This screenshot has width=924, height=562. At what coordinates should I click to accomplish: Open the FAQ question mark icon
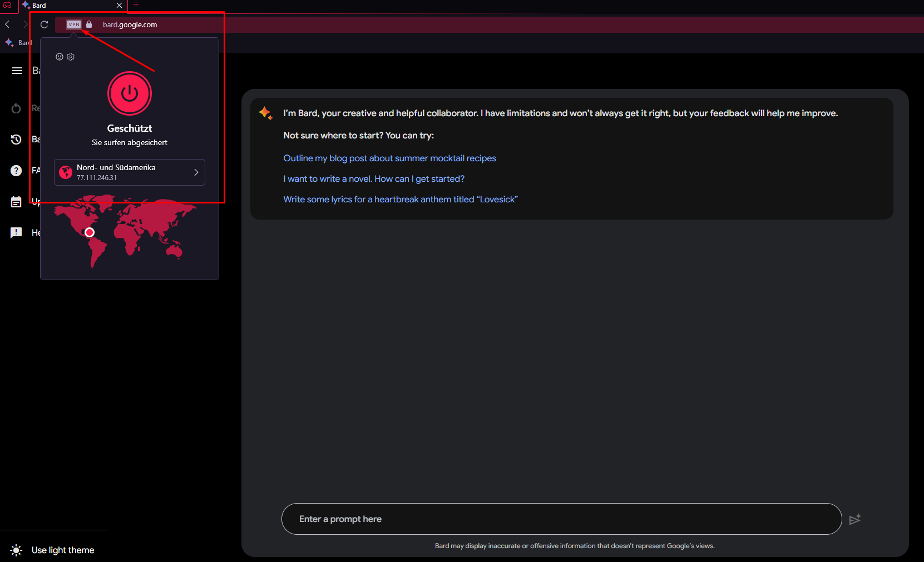(x=16, y=171)
